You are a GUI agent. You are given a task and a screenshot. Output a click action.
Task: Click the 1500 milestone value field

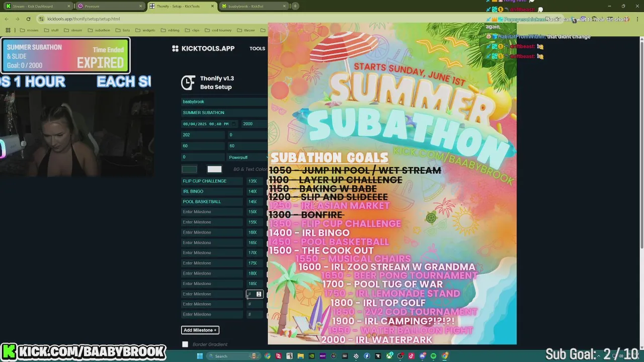255,212
